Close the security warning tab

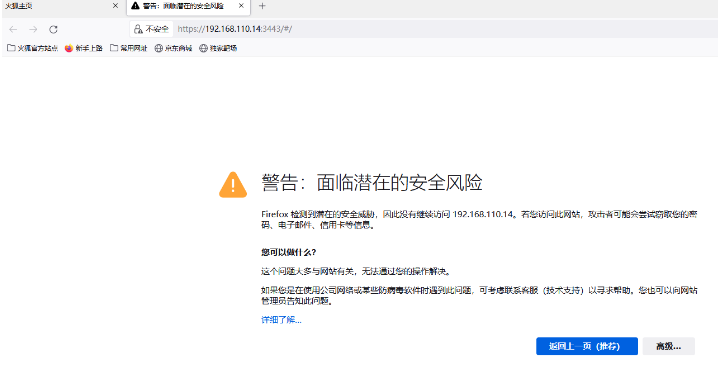coord(241,6)
